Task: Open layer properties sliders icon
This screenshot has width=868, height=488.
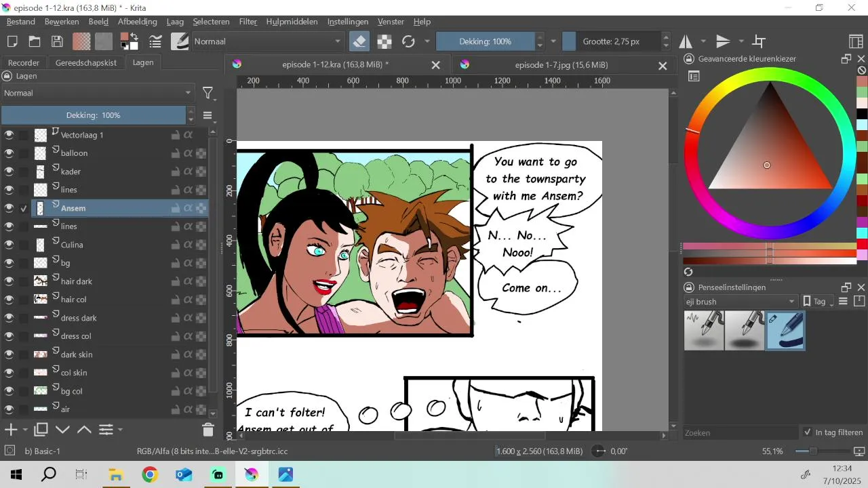Action: [x=106, y=429]
